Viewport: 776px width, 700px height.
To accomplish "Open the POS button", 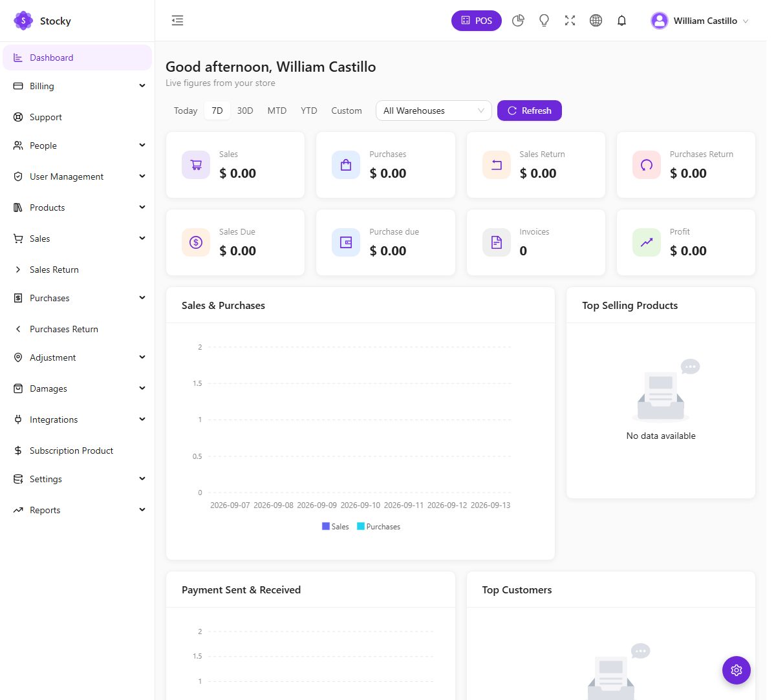I will (477, 21).
